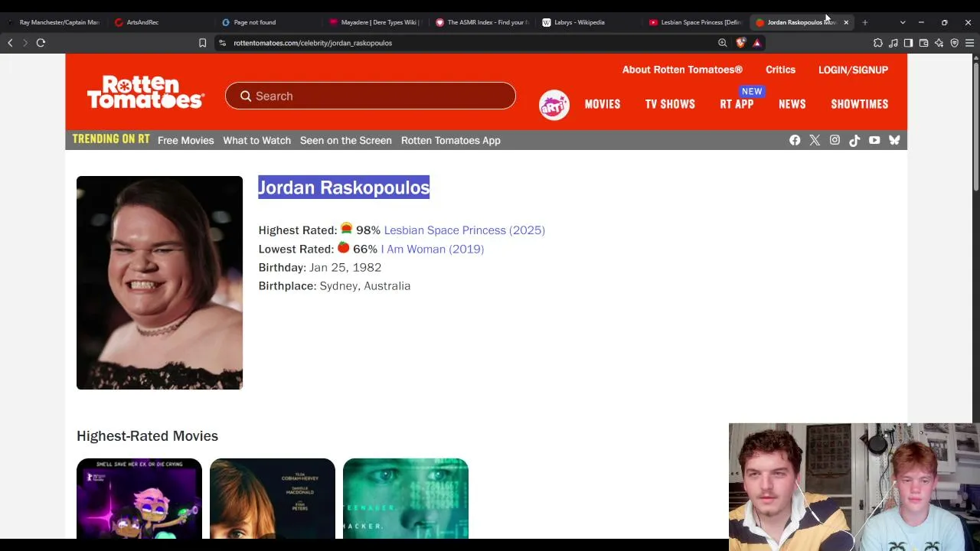Open a new browser tab
The image size is (980, 551).
[x=865, y=22]
